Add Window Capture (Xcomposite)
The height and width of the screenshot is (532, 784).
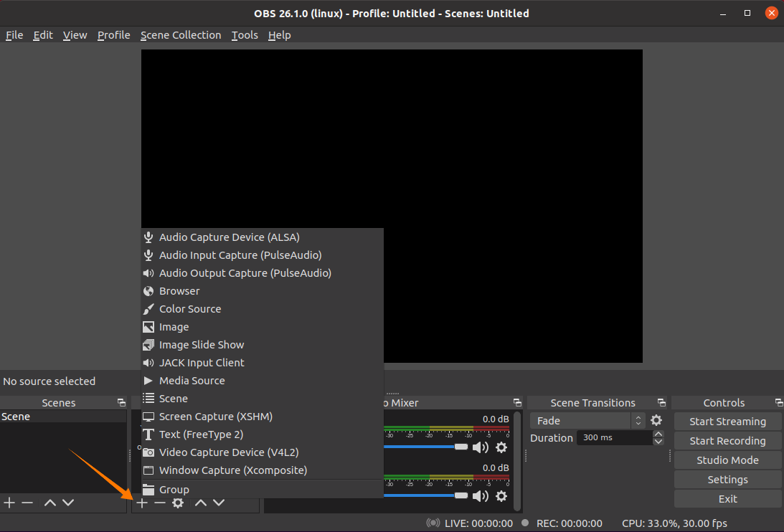263,470
